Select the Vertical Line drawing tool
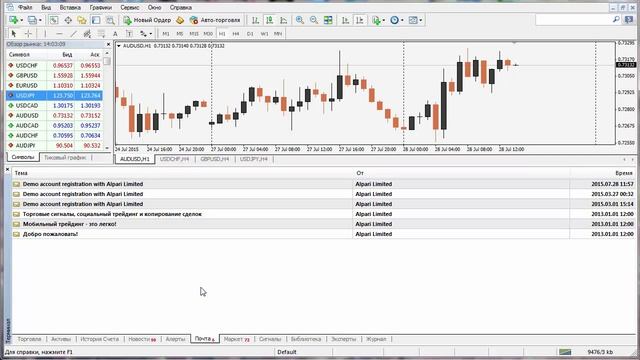Screen dimensions: 640x360 pyautogui.click(x=45, y=33)
